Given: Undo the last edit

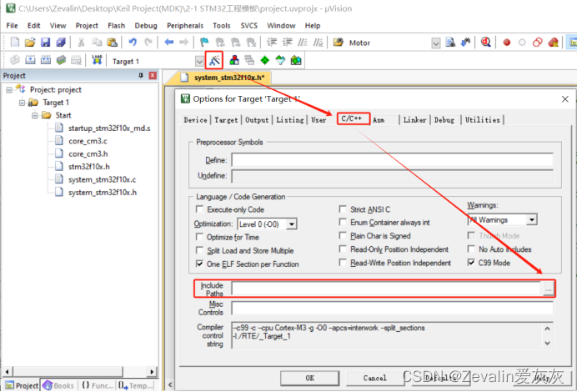Looking at the screenshot, I should [x=133, y=43].
